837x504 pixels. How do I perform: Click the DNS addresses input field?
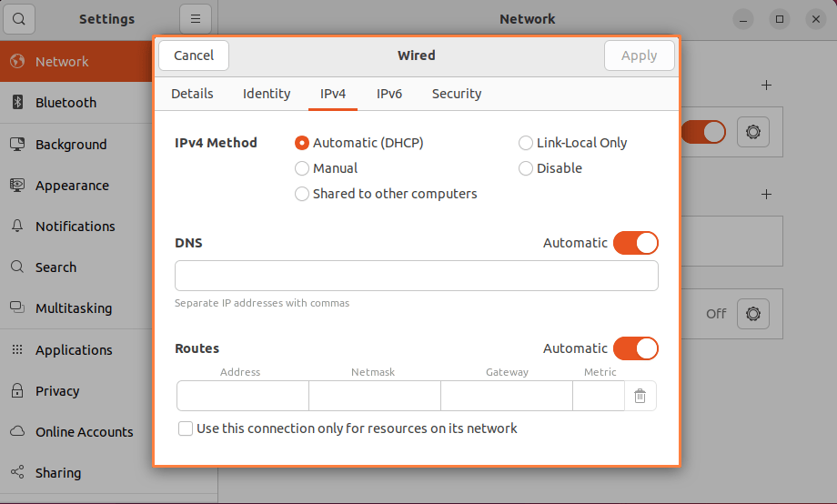[417, 276]
